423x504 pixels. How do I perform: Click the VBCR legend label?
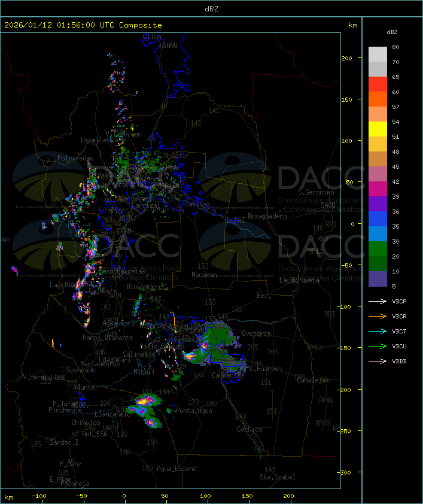tap(399, 317)
